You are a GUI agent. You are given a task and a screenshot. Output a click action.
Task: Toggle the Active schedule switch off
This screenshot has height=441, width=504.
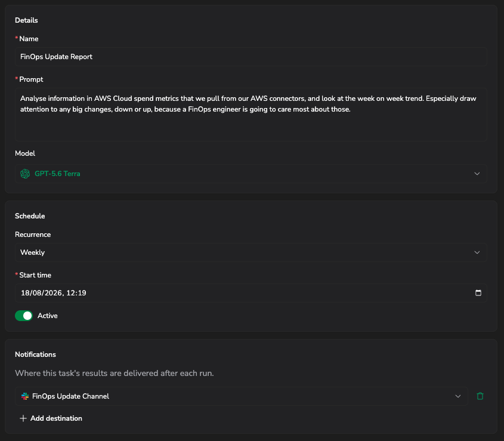tap(24, 316)
